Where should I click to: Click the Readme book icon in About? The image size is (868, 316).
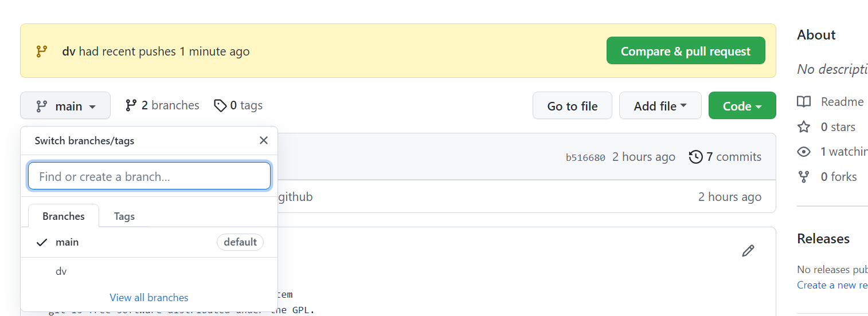[804, 102]
